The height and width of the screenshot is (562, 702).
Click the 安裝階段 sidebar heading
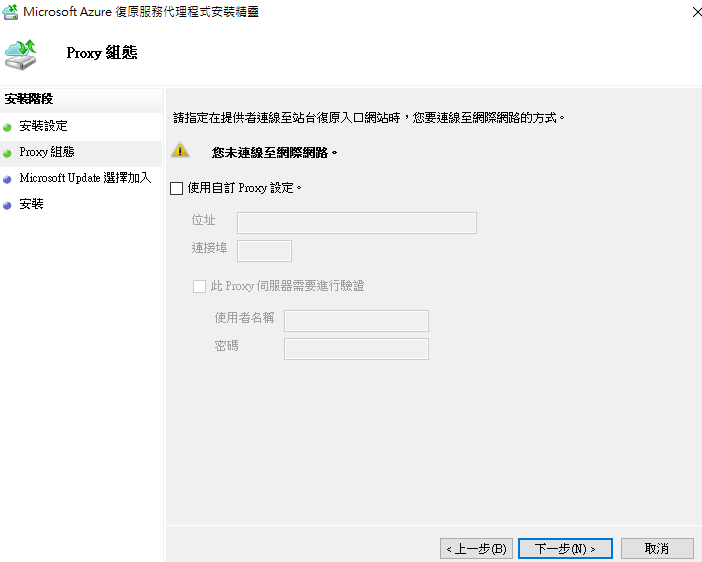[x=29, y=99]
